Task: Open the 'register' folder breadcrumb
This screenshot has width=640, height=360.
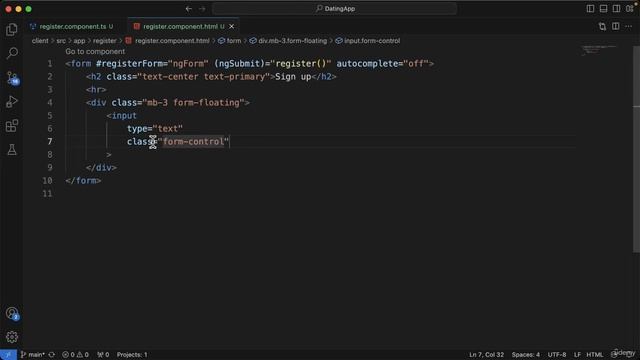Action: (x=104, y=41)
